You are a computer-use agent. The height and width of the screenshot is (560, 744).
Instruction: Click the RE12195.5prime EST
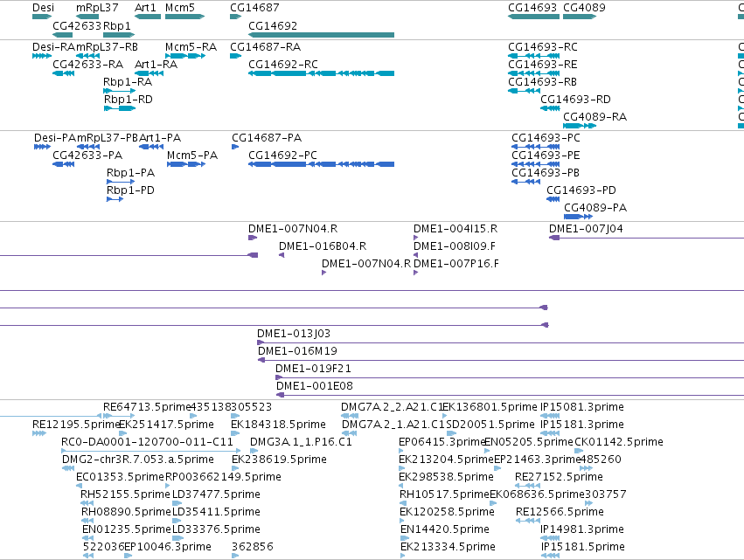pos(39,433)
